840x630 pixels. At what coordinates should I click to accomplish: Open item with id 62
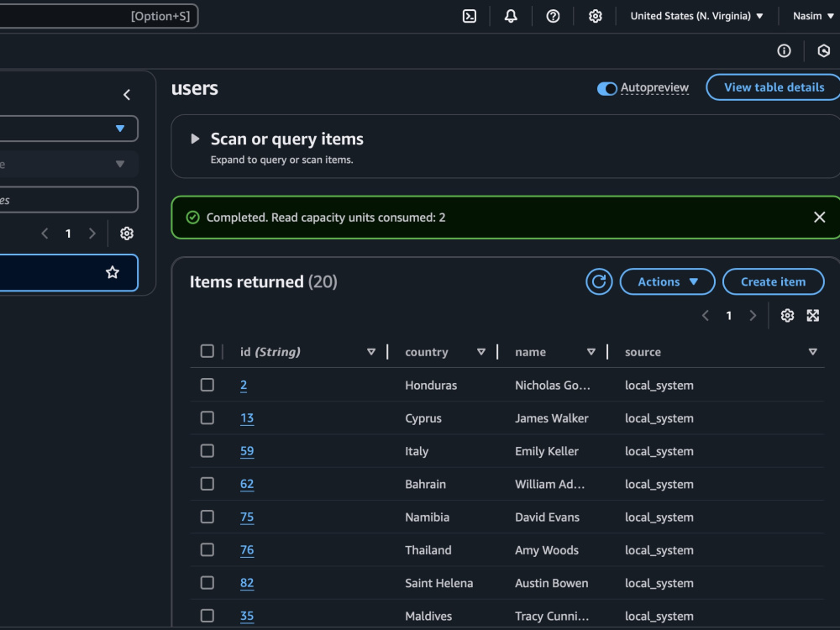pyautogui.click(x=247, y=485)
